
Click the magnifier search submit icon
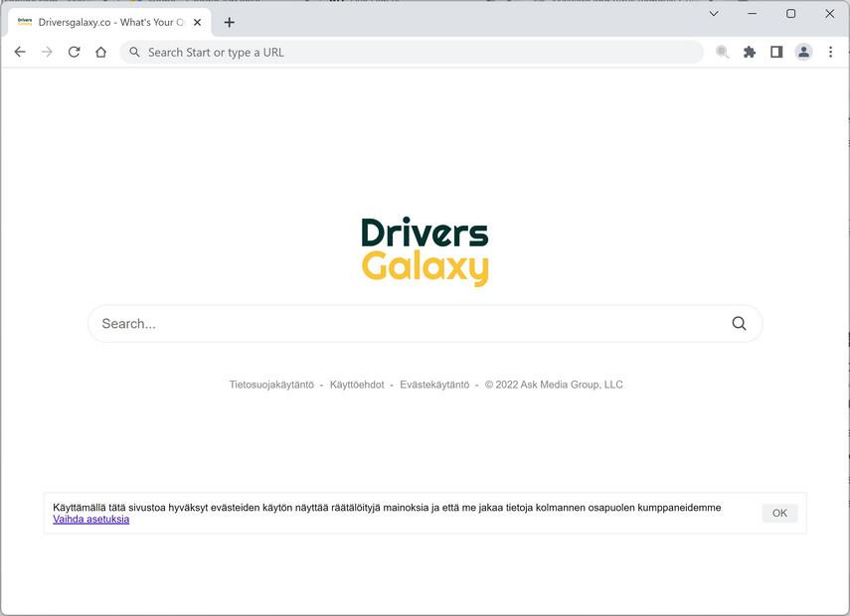coord(739,324)
